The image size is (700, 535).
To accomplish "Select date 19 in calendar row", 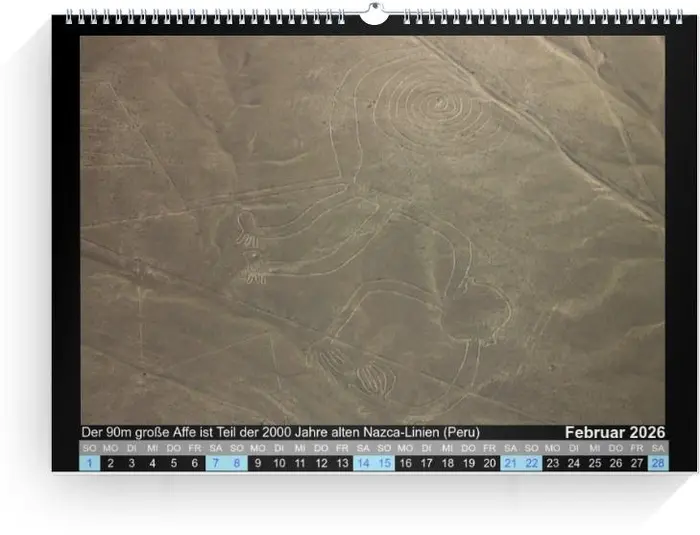I will pyautogui.click(x=468, y=463).
